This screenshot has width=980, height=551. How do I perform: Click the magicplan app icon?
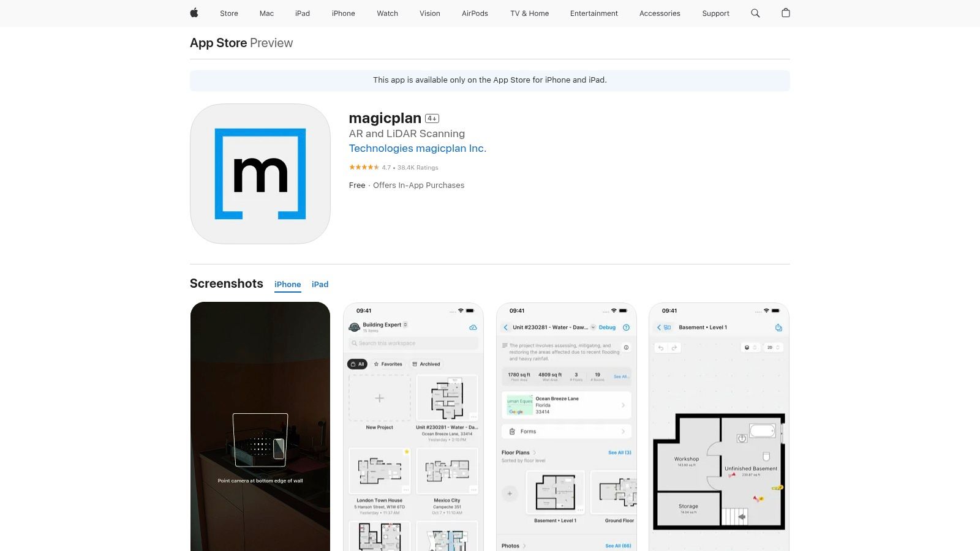coord(260,174)
